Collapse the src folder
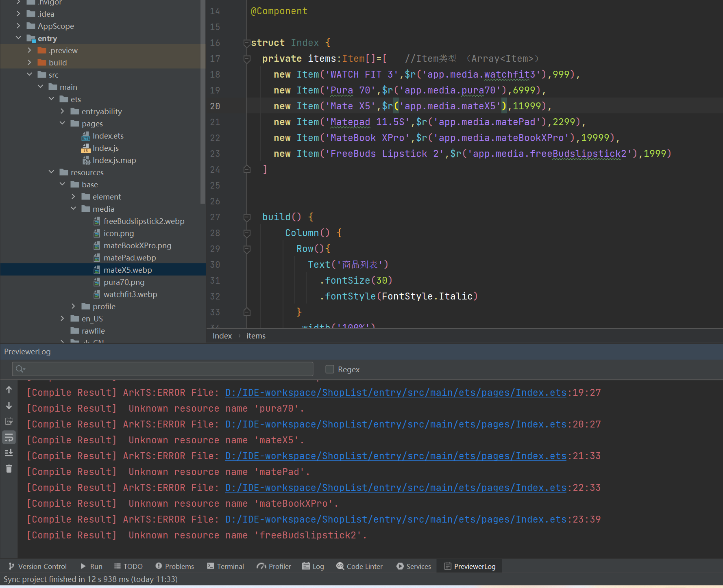Screen dimensions: 723x588 (29, 74)
